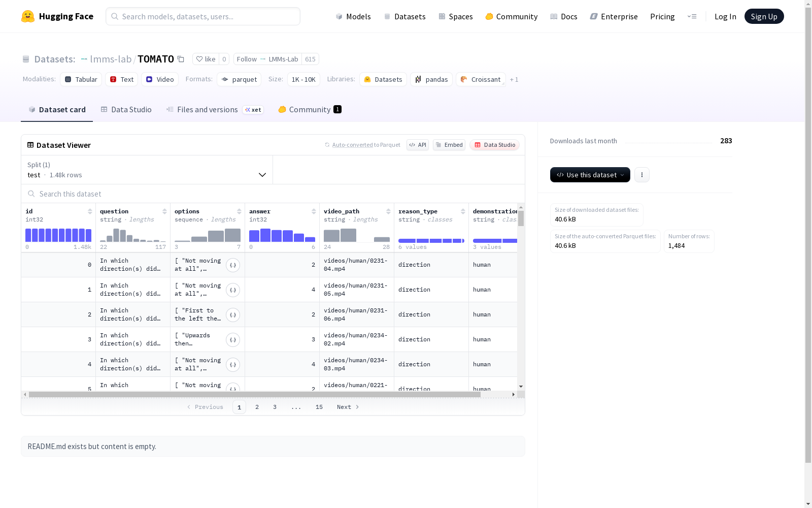Expand JSON for row 2 options cell

pyautogui.click(x=233, y=315)
